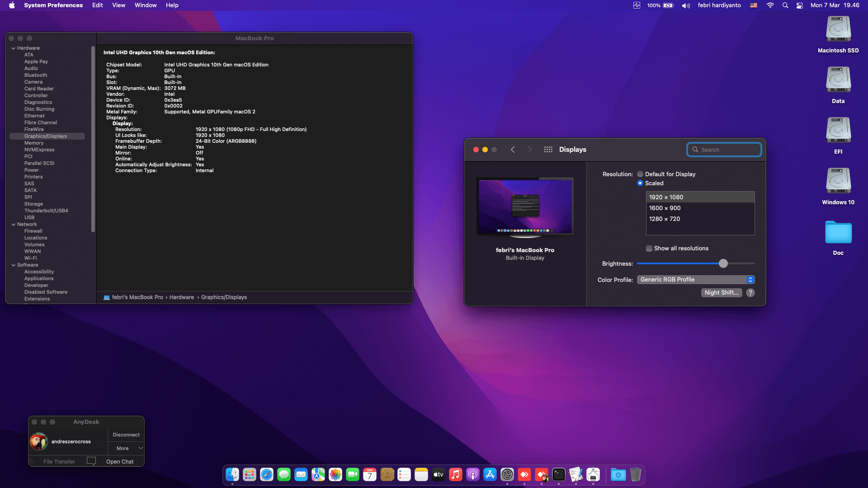Open the Downloads folder in Dock
Screen dimensions: 868x488
pos(618,474)
